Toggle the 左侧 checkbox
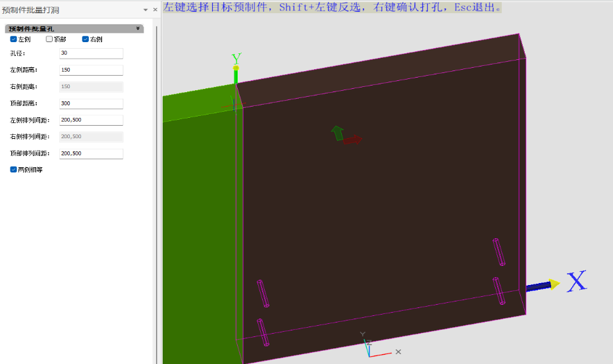Screen dimensions: 613x364 click(14, 39)
